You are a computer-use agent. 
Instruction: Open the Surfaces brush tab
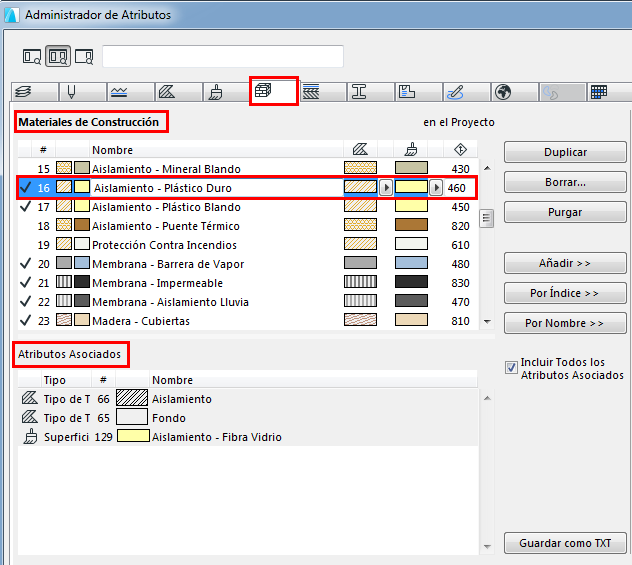[227, 92]
